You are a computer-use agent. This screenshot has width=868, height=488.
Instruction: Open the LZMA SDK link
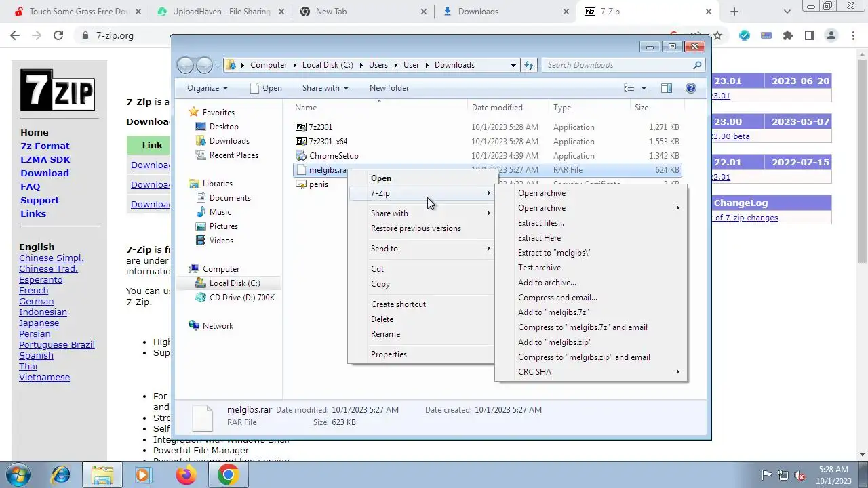(45, 159)
